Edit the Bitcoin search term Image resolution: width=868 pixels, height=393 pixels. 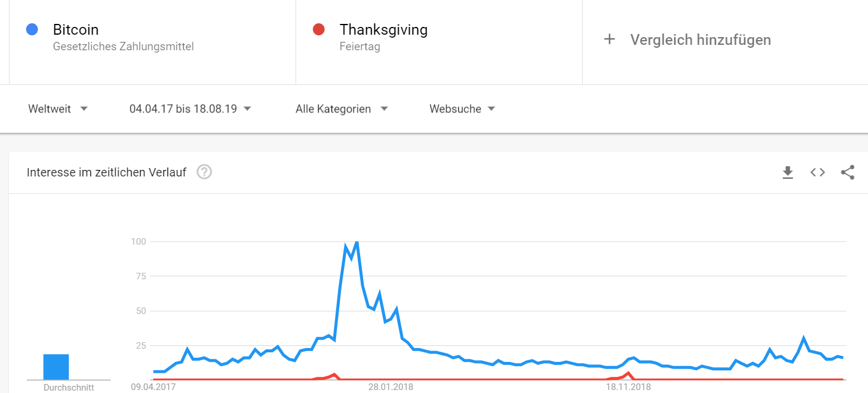click(x=76, y=29)
